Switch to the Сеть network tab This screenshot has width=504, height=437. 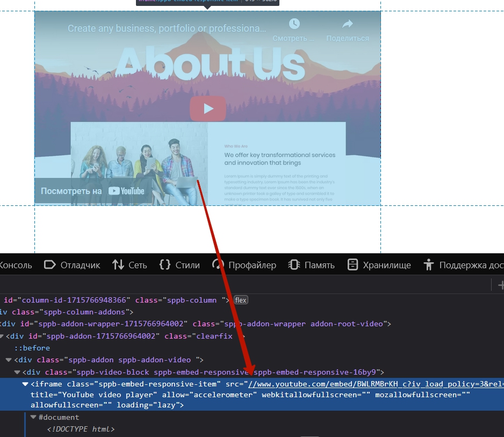tap(129, 265)
